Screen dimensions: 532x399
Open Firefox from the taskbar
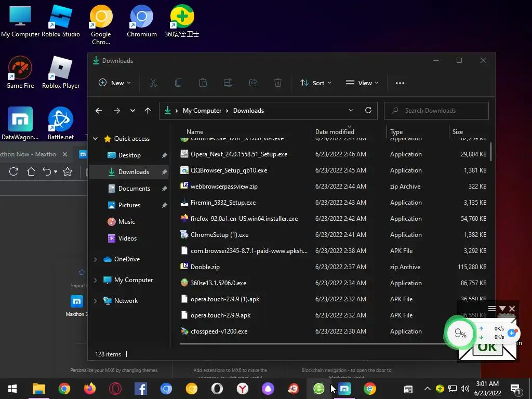[89, 389]
